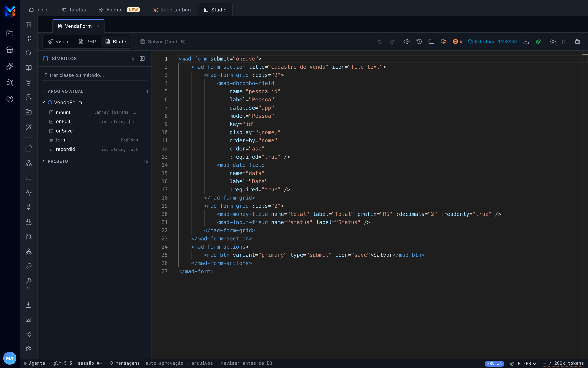The width and height of the screenshot is (588, 368).
Task: Toggle light theme sun icon
Action: coord(553,42)
